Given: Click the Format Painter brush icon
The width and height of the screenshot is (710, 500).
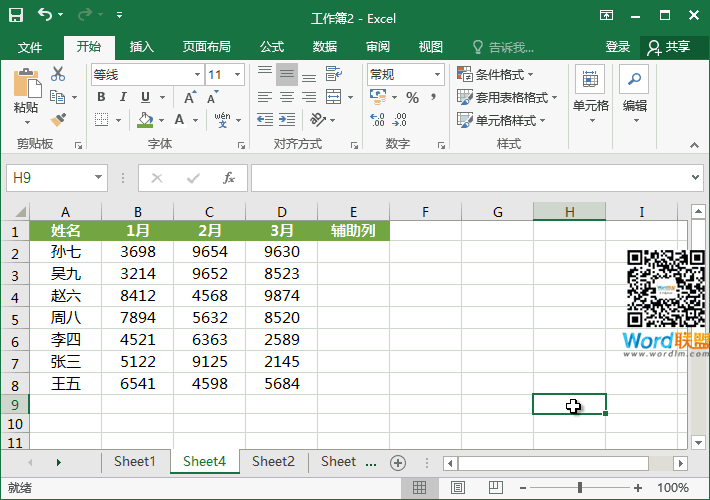Looking at the screenshot, I should point(58,120).
